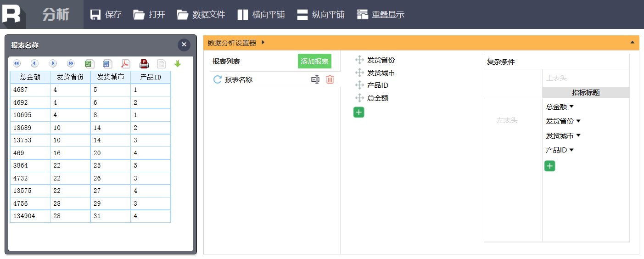
Task: Export the report to Excel
Action: (x=89, y=63)
